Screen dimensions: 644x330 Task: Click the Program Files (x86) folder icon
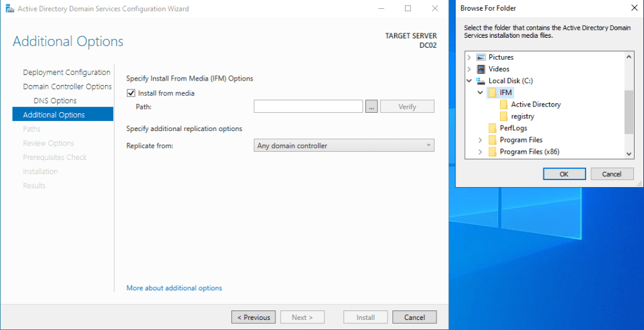click(x=492, y=152)
